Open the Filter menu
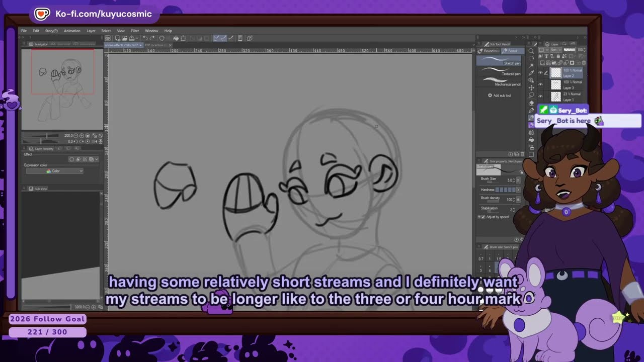The width and height of the screenshot is (644, 362). point(135,31)
